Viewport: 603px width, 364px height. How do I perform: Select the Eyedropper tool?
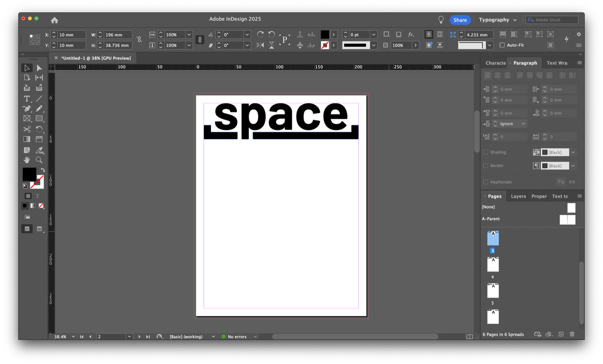click(x=39, y=150)
